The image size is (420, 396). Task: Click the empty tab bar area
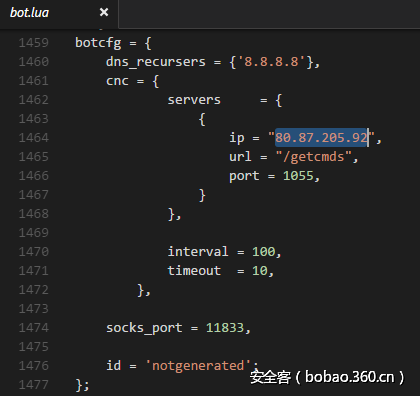coord(269,14)
